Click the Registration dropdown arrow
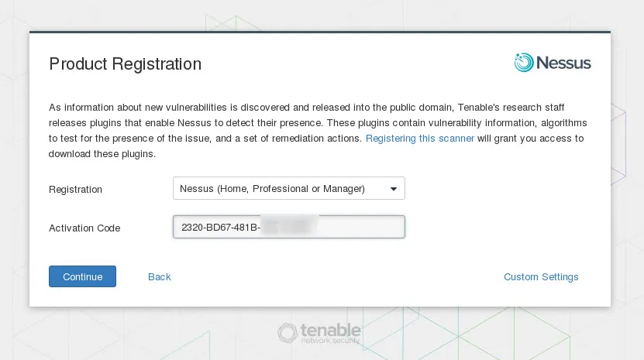Viewport: 644px width, 360px height. pos(393,188)
